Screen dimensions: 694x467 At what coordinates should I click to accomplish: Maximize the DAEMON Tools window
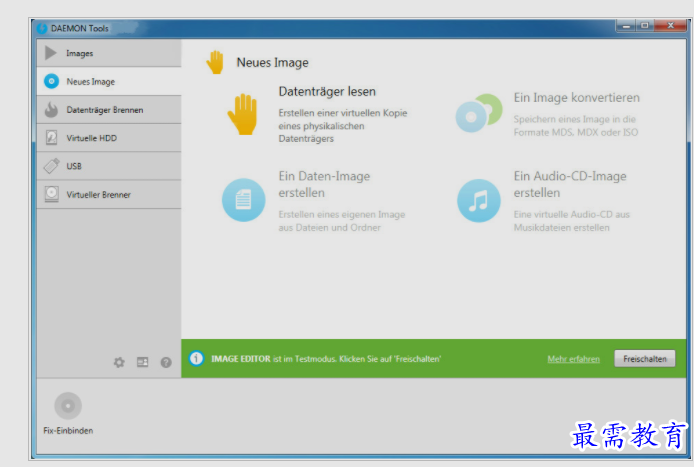tap(645, 26)
